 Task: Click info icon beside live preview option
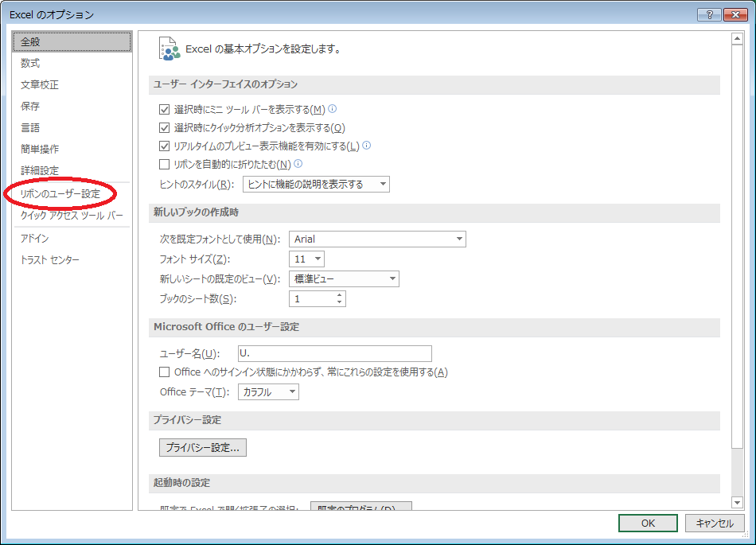coord(367,146)
